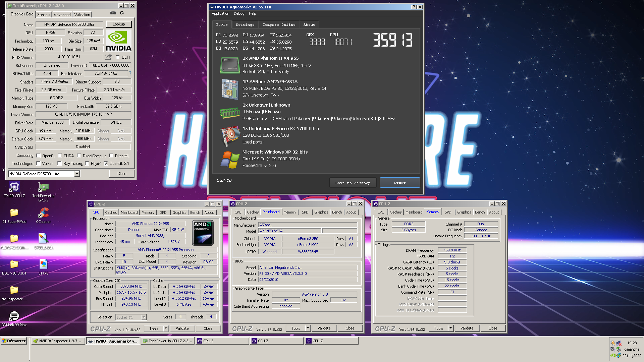Image resolution: width=644 pixels, height=362 pixels.
Task: Open the Socket #1 selection dropdown
Action: pos(144,317)
